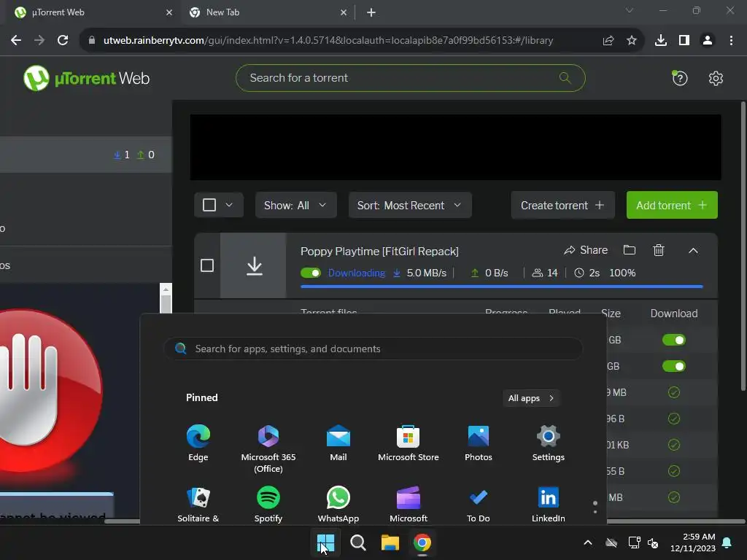Open Chrome profile icon
The image size is (747, 560).
click(708, 41)
